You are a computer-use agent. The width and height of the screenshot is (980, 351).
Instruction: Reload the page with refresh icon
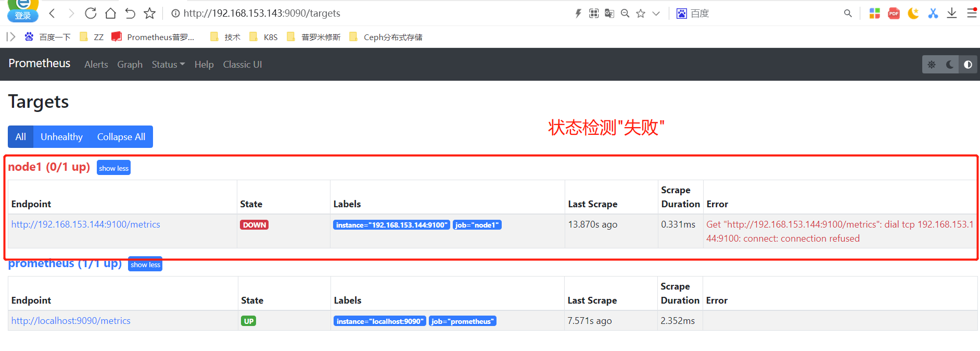tap(91, 13)
